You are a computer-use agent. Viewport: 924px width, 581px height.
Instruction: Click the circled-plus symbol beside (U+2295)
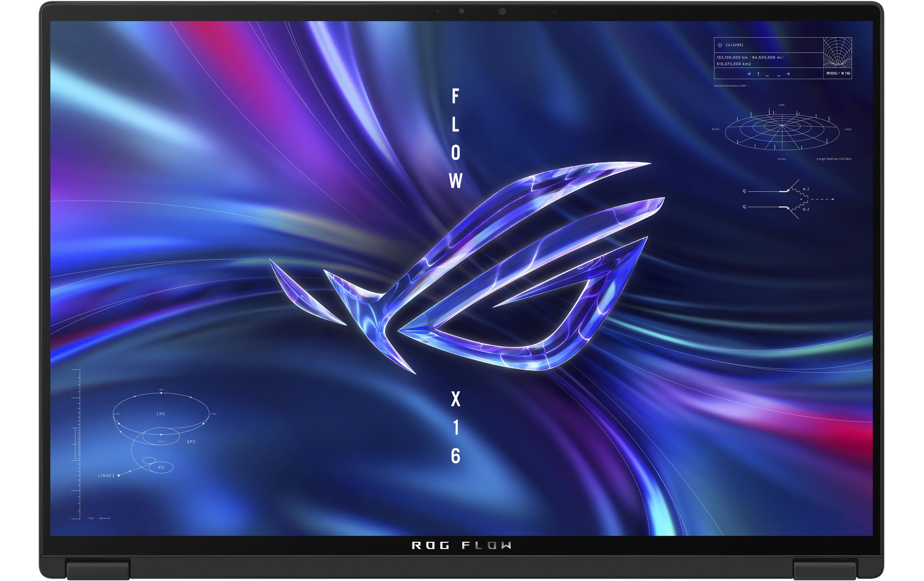(720, 45)
